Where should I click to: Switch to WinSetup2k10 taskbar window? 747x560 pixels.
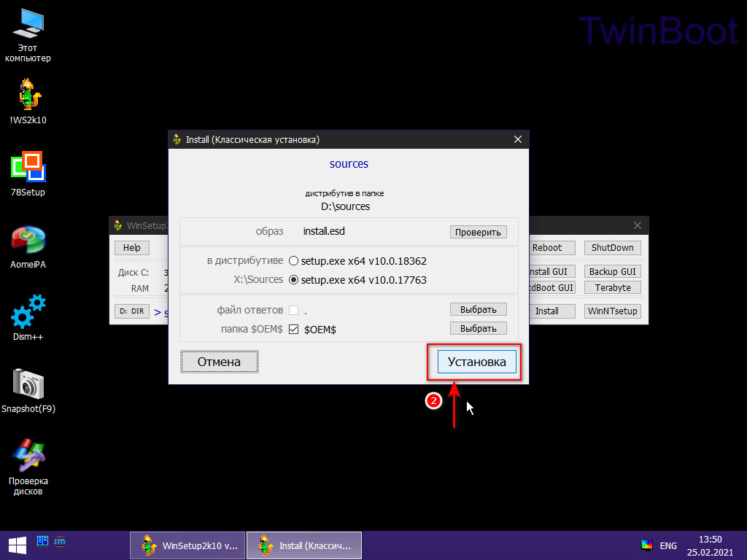[x=187, y=545]
